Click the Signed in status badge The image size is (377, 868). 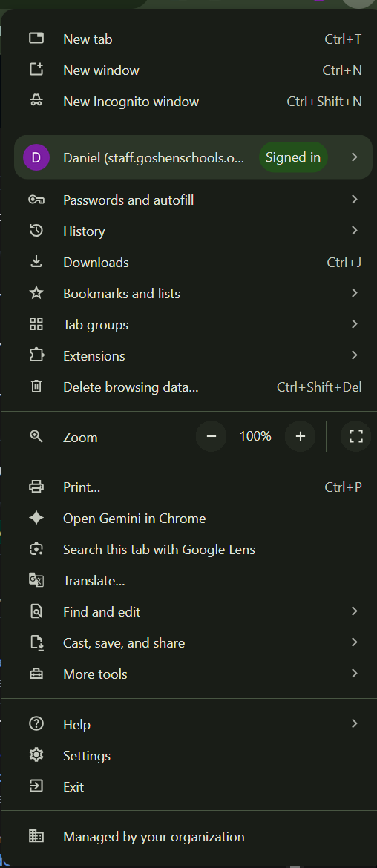tap(293, 157)
